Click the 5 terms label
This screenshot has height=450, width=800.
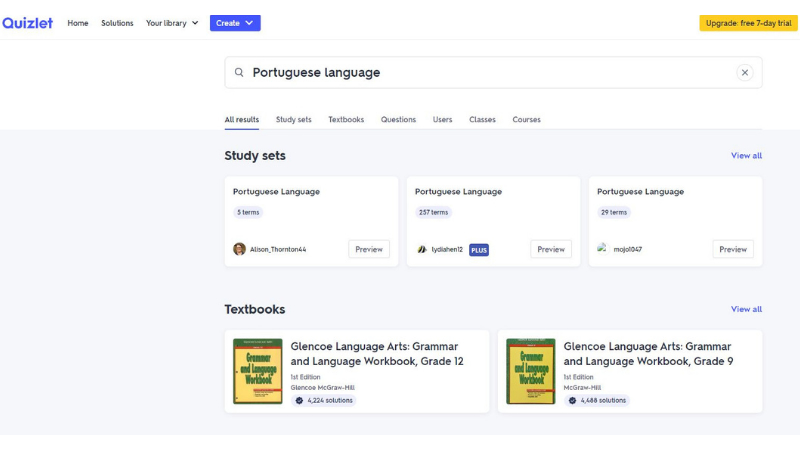tap(248, 212)
